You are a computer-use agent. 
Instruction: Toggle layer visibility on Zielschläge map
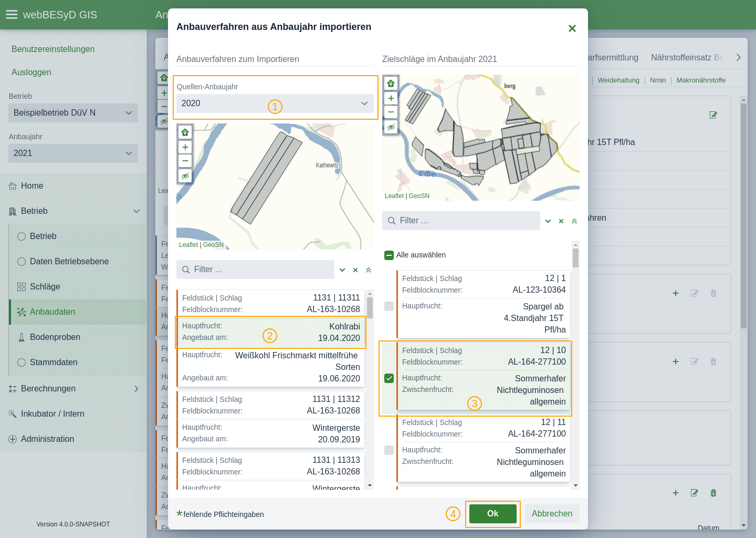[391, 127]
